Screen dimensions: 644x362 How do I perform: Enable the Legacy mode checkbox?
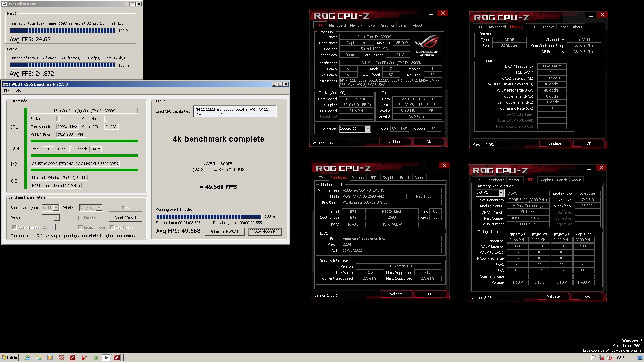80,227
